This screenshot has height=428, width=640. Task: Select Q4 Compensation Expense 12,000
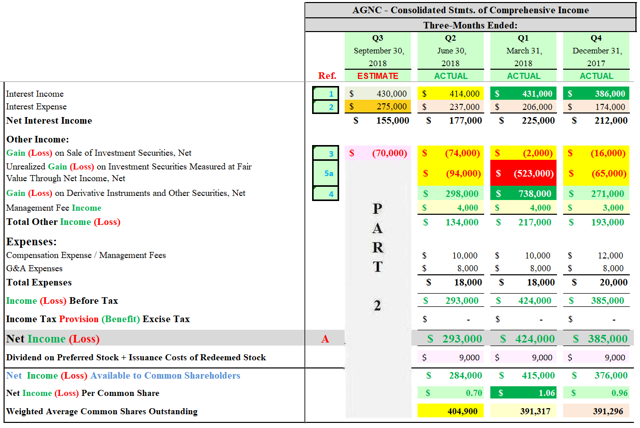click(596, 255)
